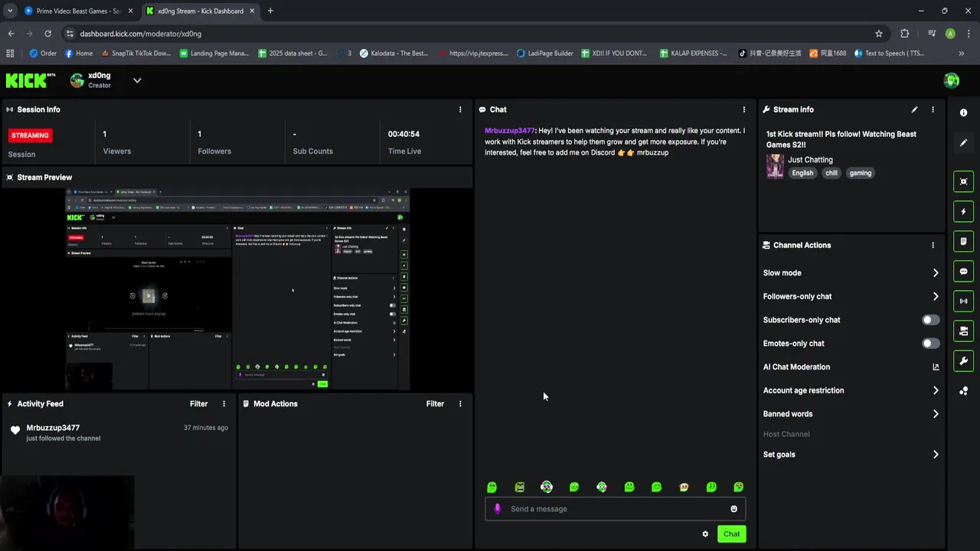Click the focus frame icon in right sidebar
The height and width of the screenshot is (551, 980).
coord(963,181)
